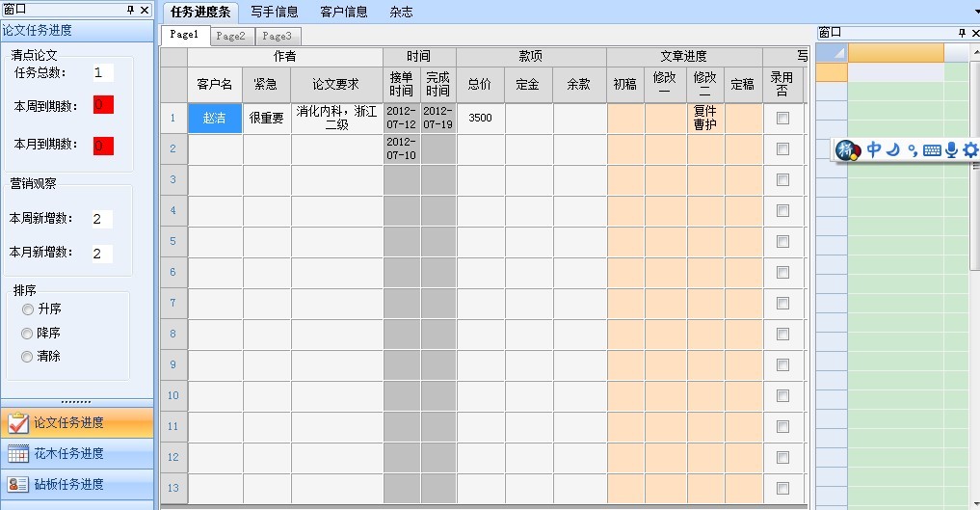
Task: Click the dotted splitter grip above 论文任务进度
Action: [x=76, y=402]
